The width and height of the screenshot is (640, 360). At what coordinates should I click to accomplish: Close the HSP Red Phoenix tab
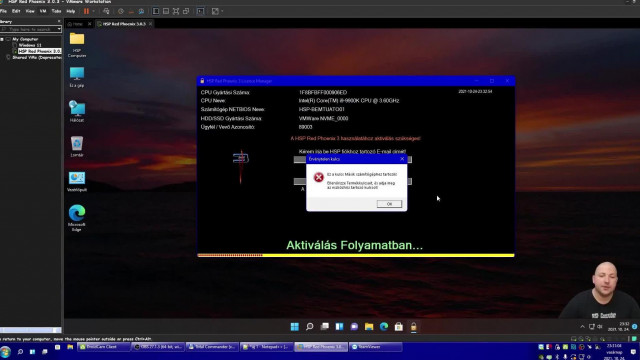151,24
